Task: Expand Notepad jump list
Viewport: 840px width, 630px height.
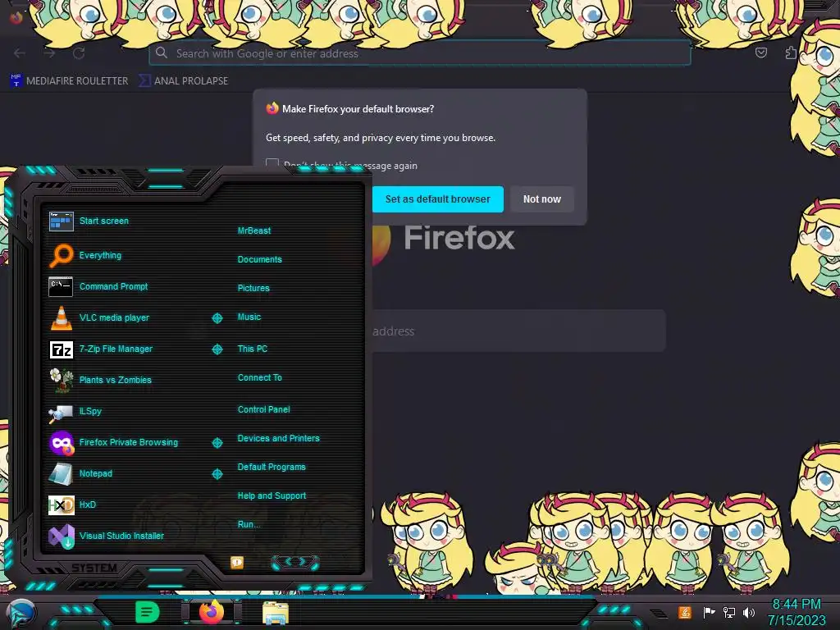Action: (217, 474)
